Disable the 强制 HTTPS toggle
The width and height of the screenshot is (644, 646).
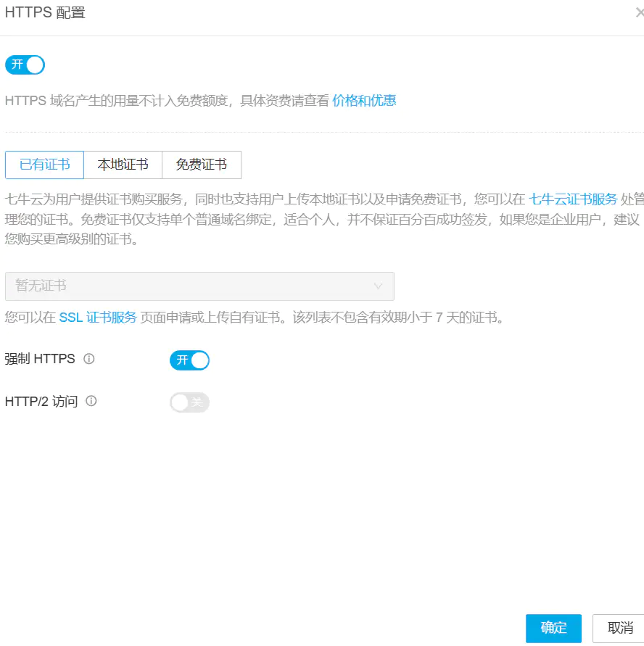coord(189,360)
